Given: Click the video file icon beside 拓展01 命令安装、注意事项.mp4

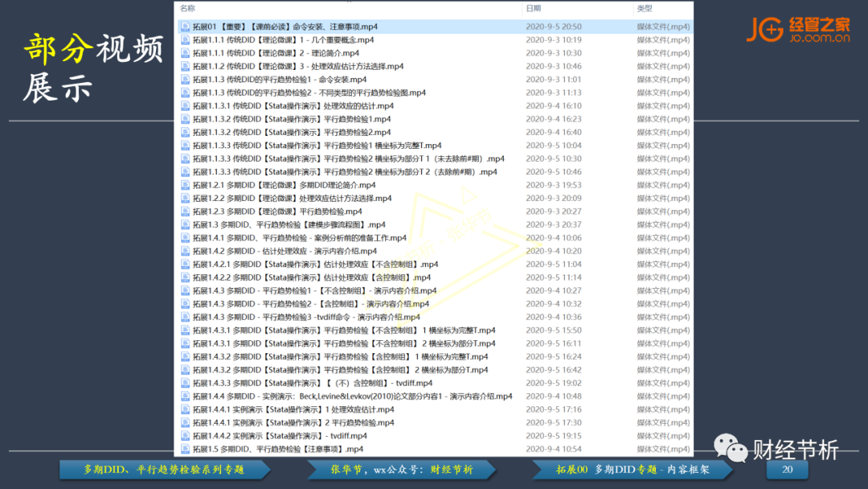Looking at the screenshot, I should pyautogui.click(x=186, y=27).
